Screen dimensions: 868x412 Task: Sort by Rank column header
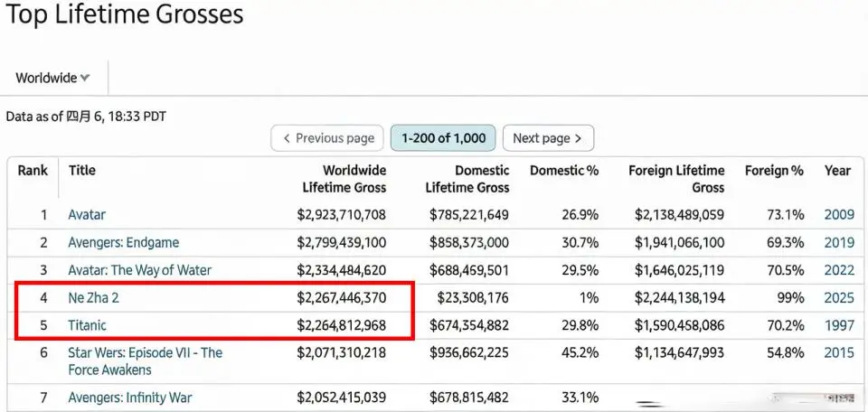click(33, 170)
